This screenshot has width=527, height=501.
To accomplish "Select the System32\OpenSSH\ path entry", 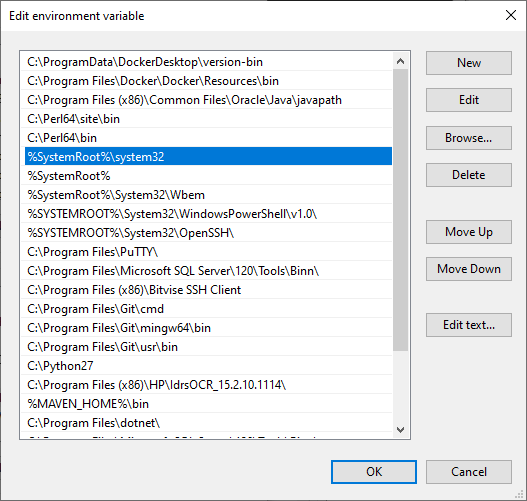I will (x=207, y=233).
